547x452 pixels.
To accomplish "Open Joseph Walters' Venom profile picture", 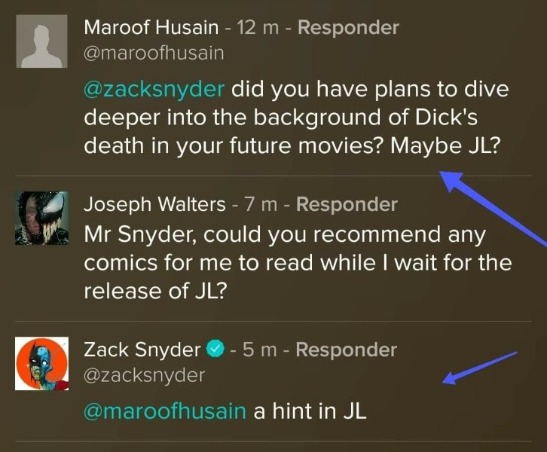I will (42, 218).
